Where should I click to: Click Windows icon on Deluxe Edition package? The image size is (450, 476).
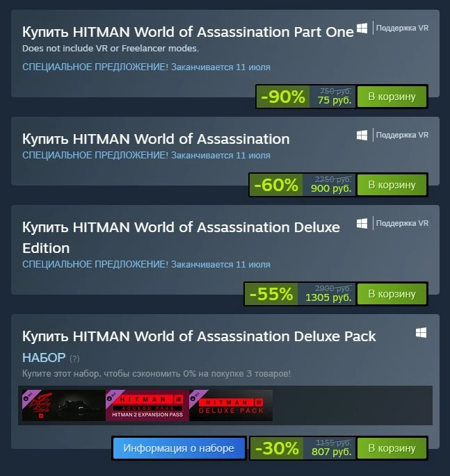pyautogui.click(x=362, y=224)
